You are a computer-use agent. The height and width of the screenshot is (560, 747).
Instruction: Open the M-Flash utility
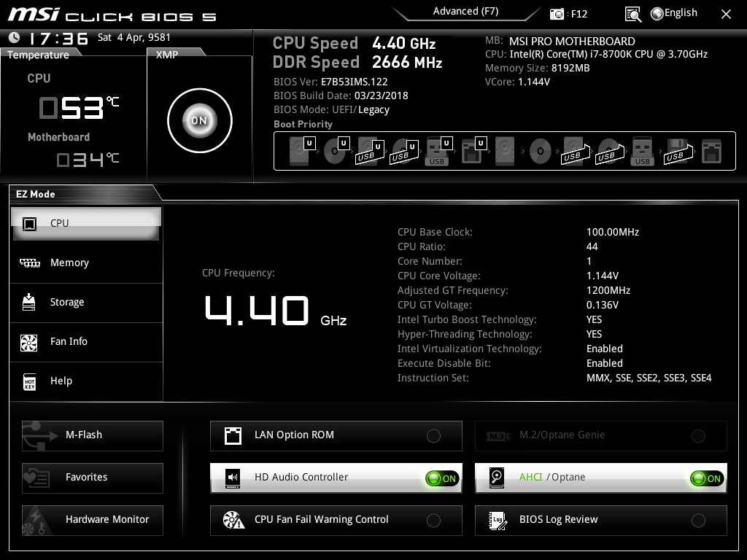tap(93, 435)
